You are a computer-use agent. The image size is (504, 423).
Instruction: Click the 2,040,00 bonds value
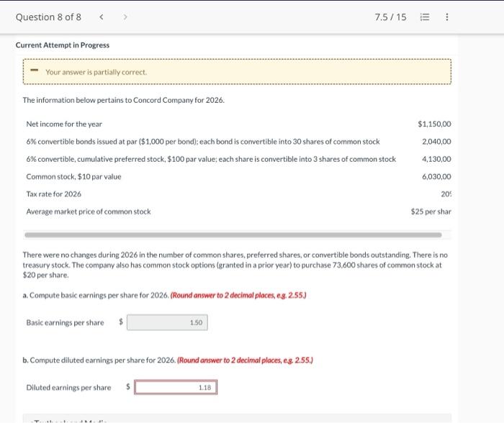[x=436, y=142]
